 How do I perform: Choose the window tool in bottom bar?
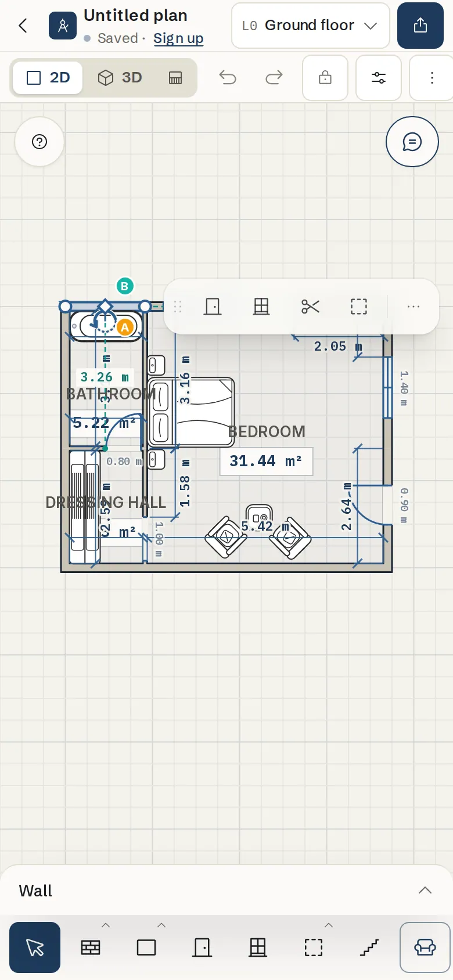click(x=258, y=947)
